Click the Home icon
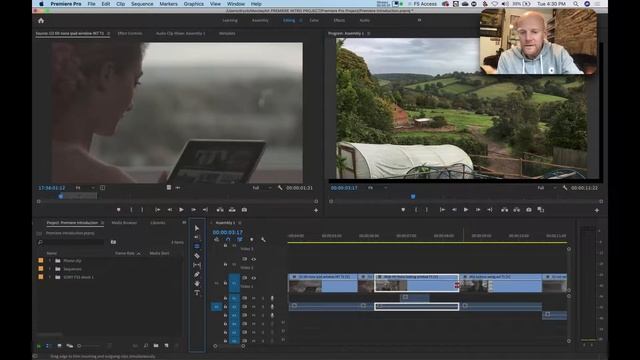Screen dimensions: 640x360 pyautogui.click(x=41, y=20)
